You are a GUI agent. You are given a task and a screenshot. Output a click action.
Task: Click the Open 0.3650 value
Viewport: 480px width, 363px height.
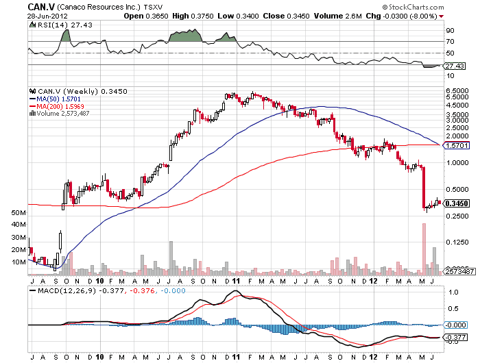click(146, 16)
